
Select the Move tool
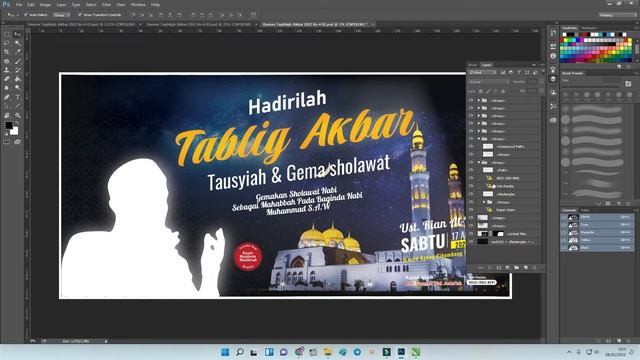click(17, 34)
